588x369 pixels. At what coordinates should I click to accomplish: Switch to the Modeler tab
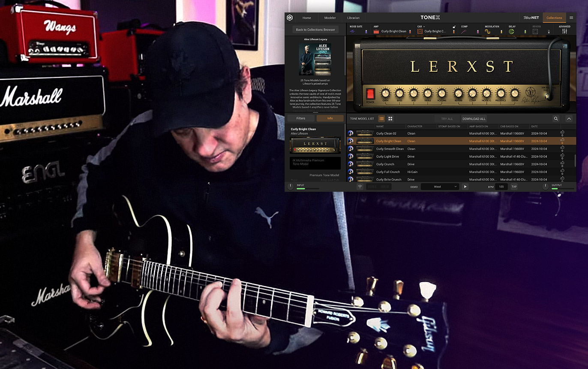click(330, 18)
